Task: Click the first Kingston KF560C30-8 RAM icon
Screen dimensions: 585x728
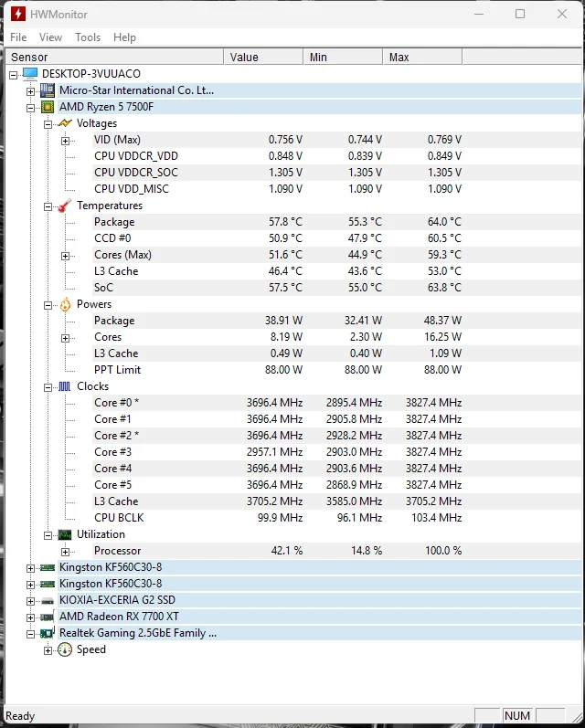Action: (x=47, y=567)
